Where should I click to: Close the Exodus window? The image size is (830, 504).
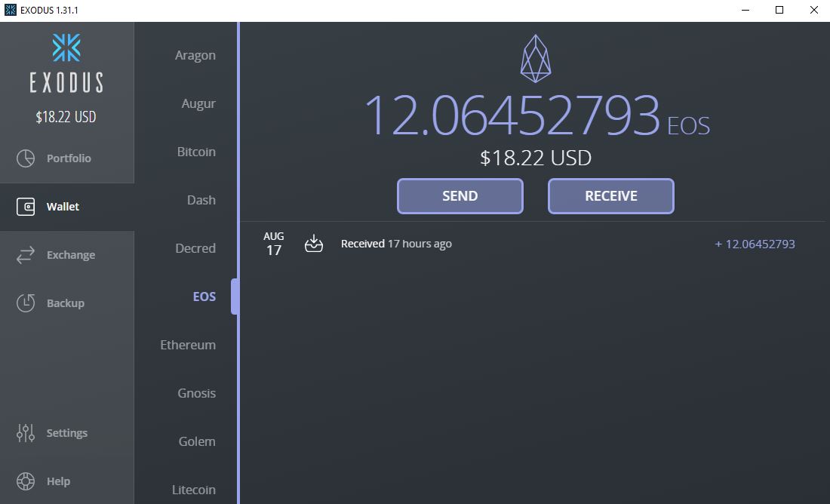click(813, 10)
